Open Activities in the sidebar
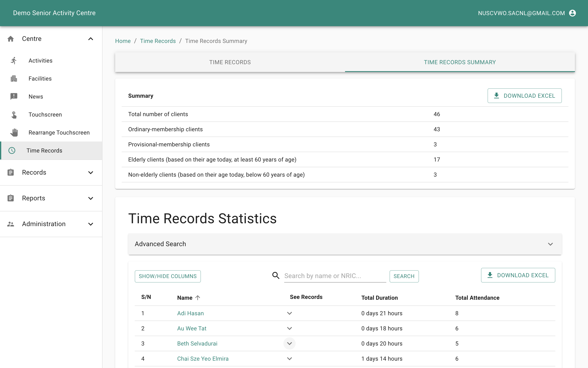 [51, 61]
